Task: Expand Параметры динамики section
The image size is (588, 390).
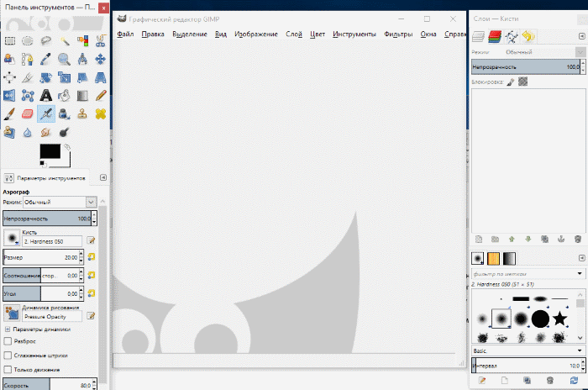Action: point(8,329)
